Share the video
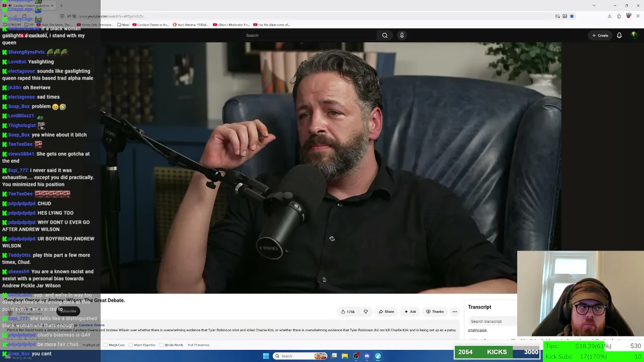644x362 pixels. (x=386, y=312)
